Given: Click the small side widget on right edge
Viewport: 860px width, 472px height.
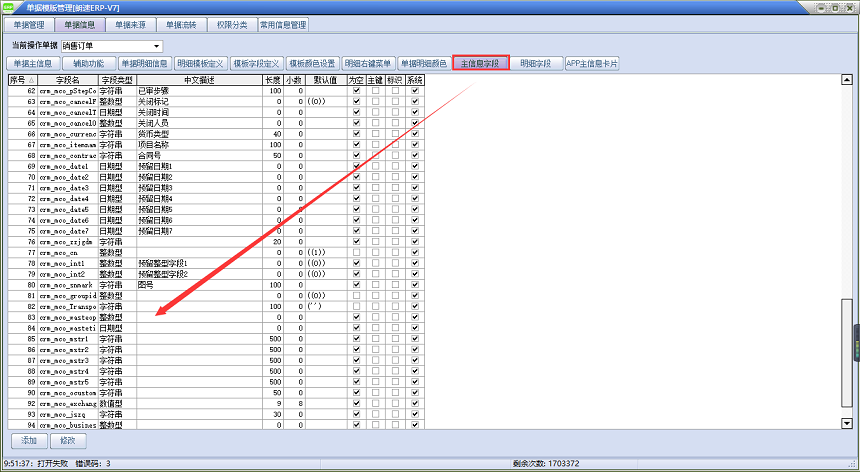Looking at the screenshot, I should point(855,351).
